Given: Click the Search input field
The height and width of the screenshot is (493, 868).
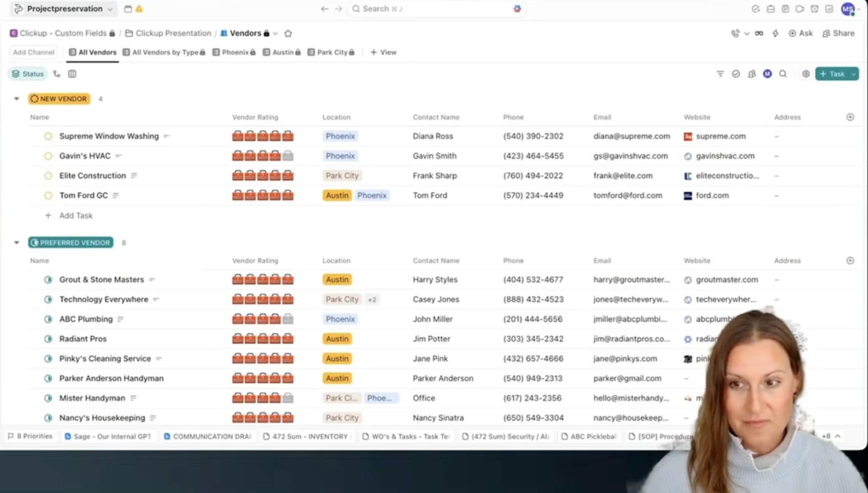Looking at the screenshot, I should (431, 9).
